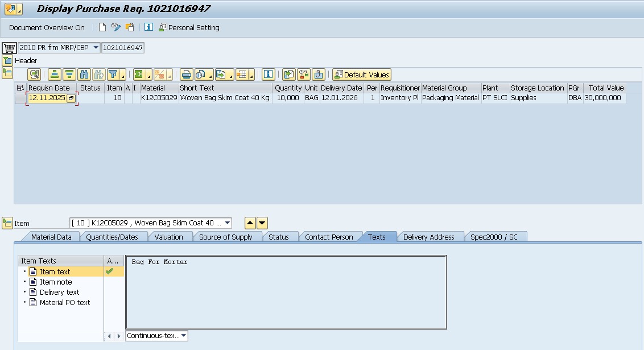Open the Delivery Address tab
The width and height of the screenshot is (644, 350).
click(428, 237)
